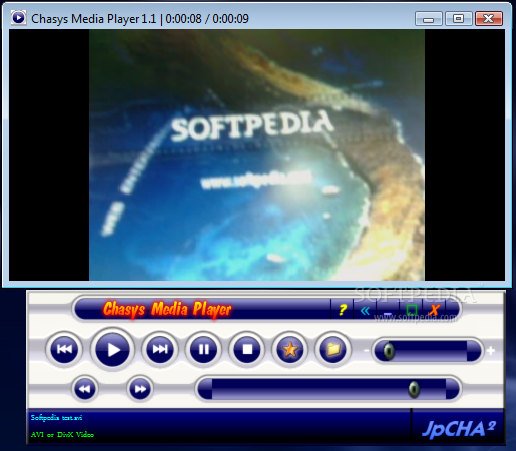516x451 pixels.
Task: Click the green square fullscreen icon
Action: tap(412, 310)
